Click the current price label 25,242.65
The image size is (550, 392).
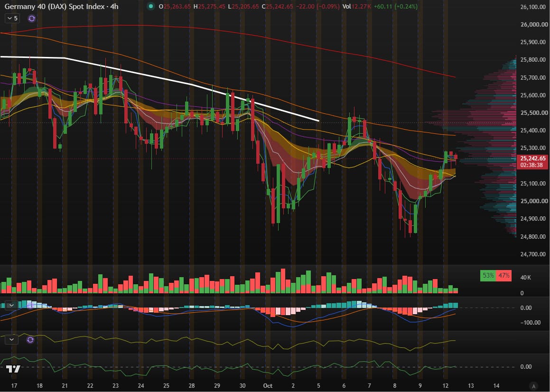point(533,159)
